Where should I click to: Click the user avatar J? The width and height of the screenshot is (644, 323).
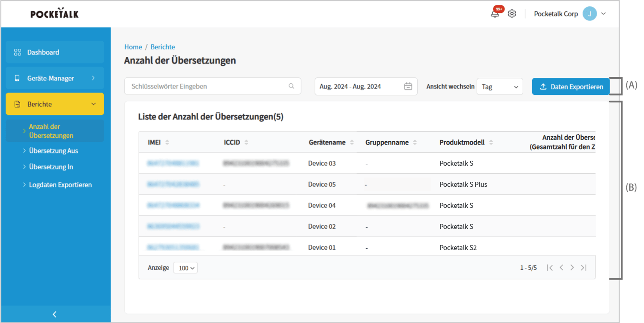coord(590,13)
